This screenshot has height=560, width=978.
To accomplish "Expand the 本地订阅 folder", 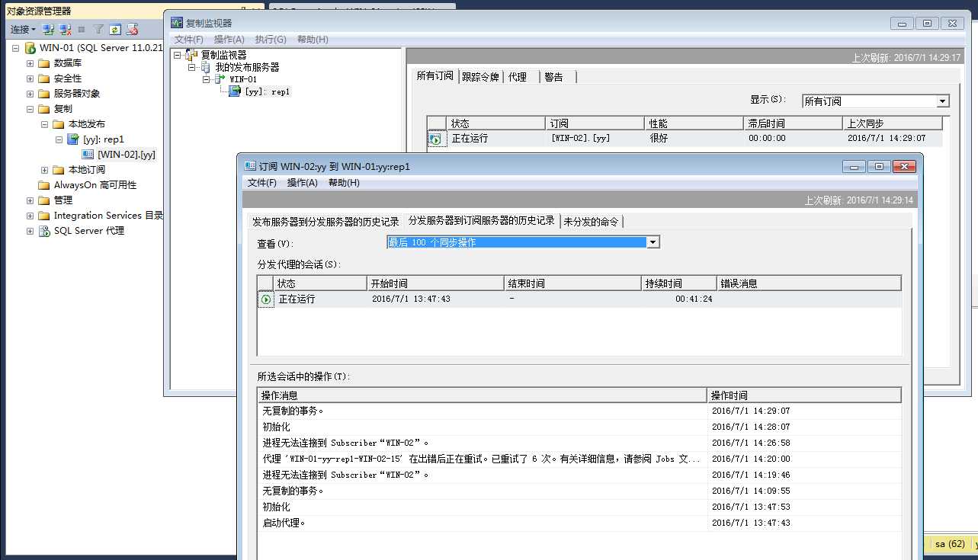I will (x=44, y=170).
